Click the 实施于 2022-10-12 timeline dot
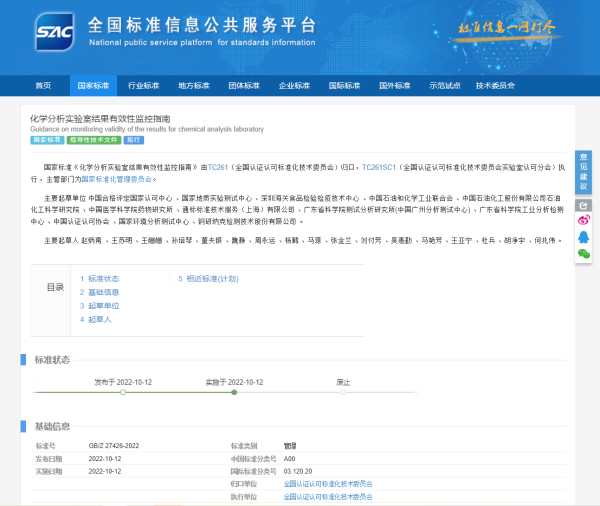Screen dimensions: 600x506 click(x=234, y=392)
